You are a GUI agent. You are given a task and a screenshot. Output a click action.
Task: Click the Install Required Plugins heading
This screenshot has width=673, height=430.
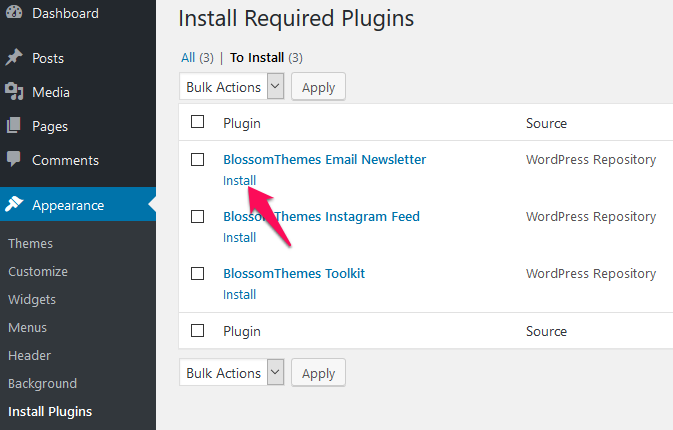[x=296, y=19]
